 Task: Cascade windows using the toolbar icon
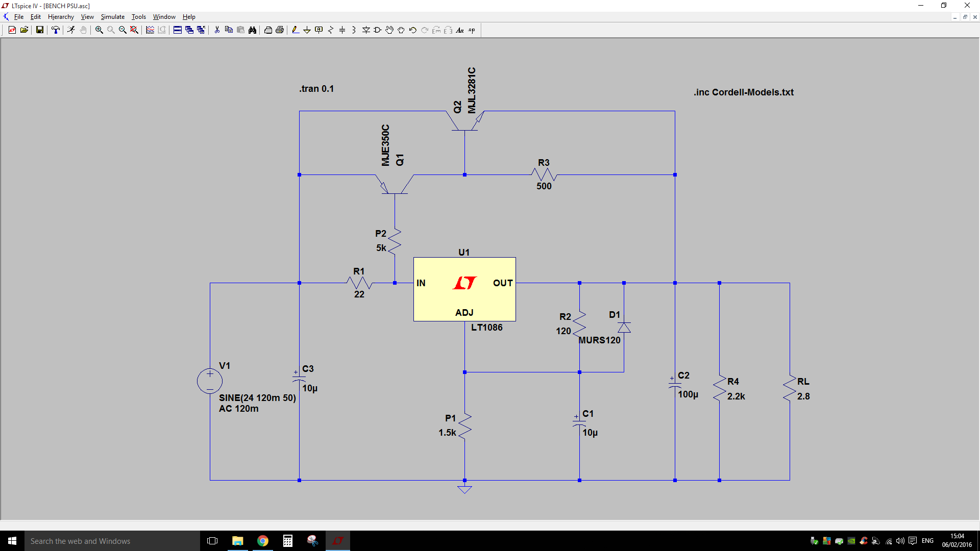pyautogui.click(x=189, y=30)
